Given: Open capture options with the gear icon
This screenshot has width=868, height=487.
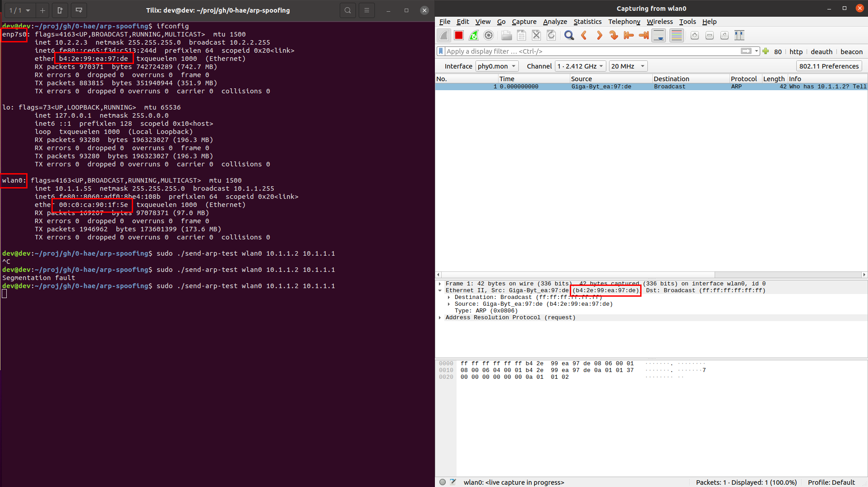Looking at the screenshot, I should coord(488,35).
